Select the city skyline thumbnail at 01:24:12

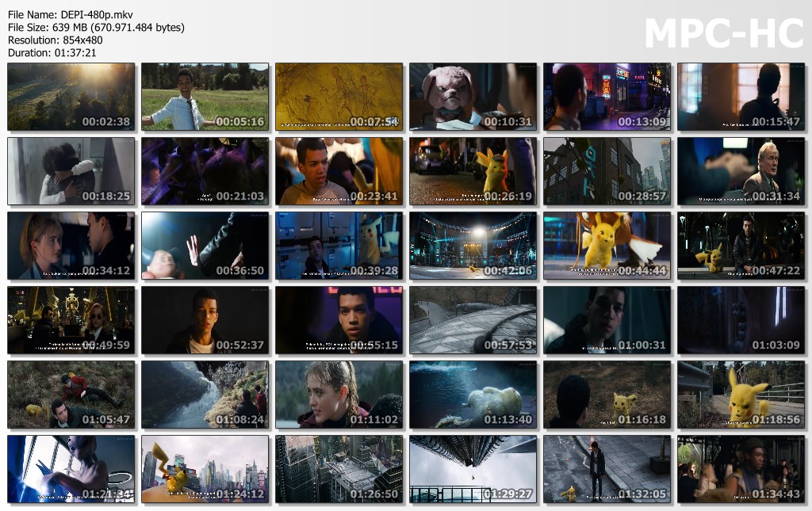(205, 469)
